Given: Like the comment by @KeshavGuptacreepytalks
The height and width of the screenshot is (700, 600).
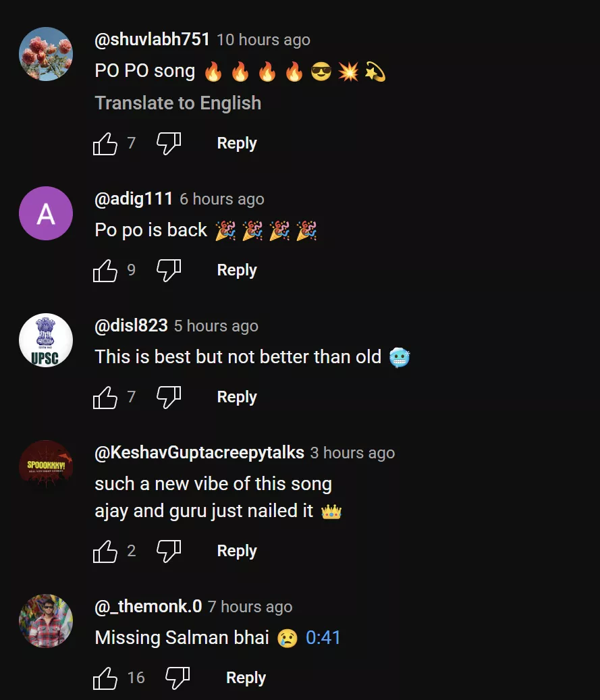Looking at the screenshot, I should [x=105, y=551].
